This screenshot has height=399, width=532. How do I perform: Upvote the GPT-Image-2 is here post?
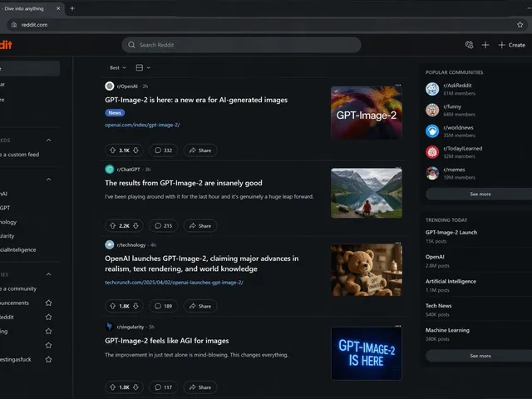tap(113, 150)
